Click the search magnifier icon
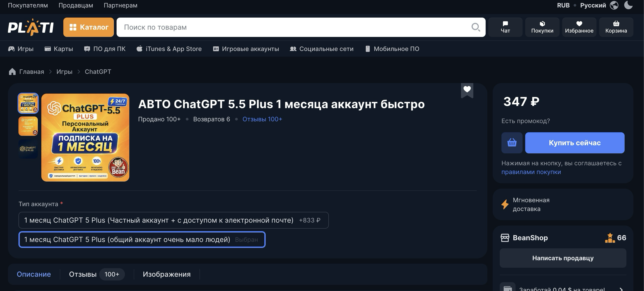 pyautogui.click(x=476, y=27)
